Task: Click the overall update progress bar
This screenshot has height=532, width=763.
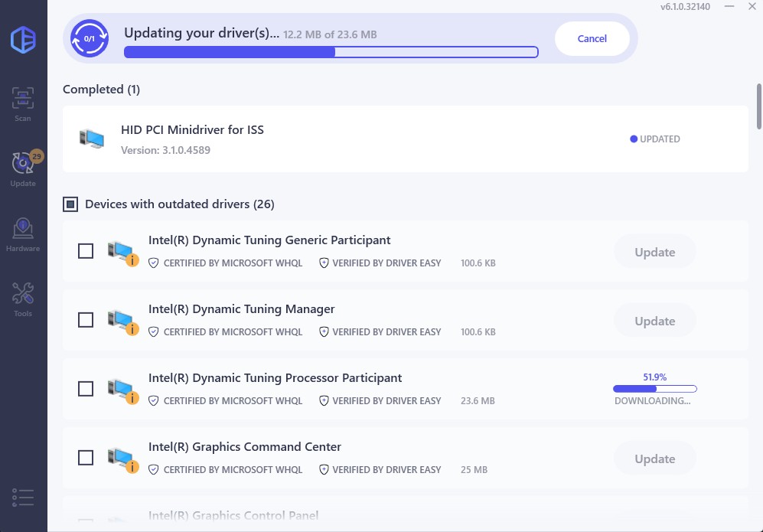Action: tap(331, 53)
